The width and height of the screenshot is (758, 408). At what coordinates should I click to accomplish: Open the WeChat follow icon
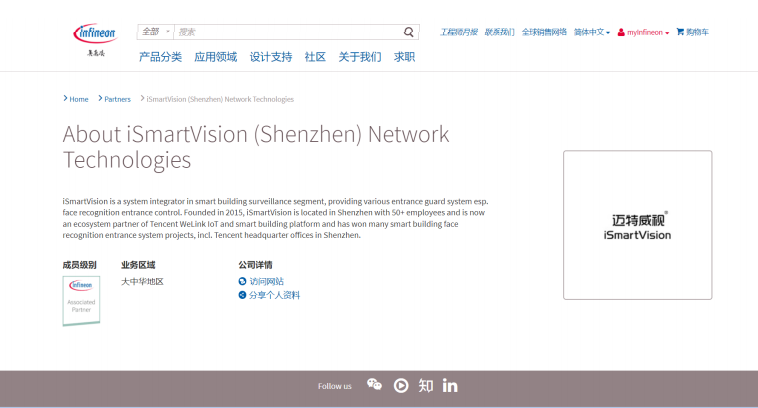coord(374,385)
